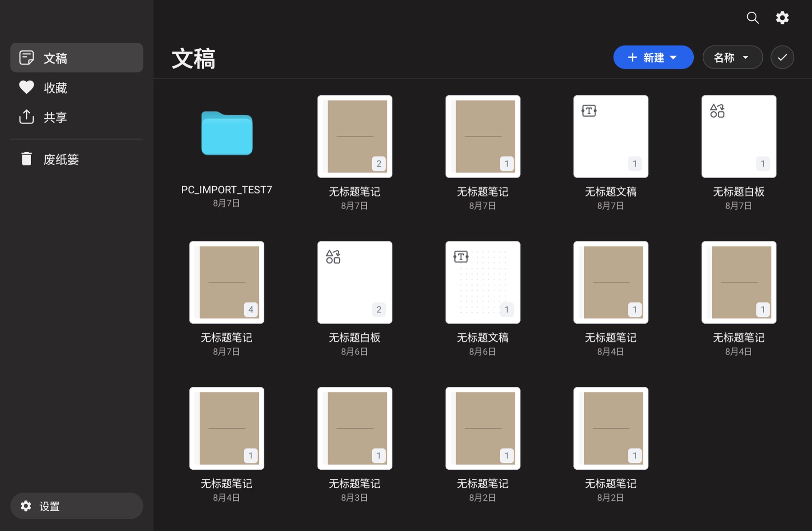The height and width of the screenshot is (531, 812).
Task: Expand the blue 新建 dropdown button
Action: pos(653,57)
